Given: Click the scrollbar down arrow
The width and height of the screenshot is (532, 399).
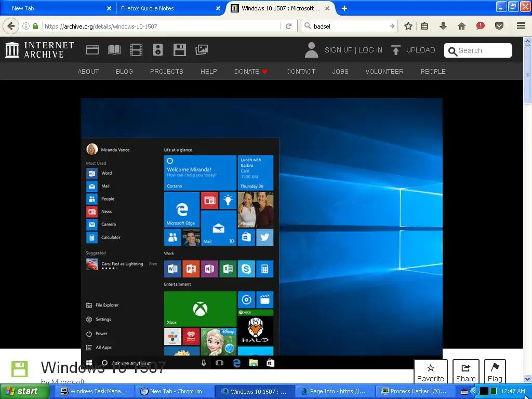Looking at the screenshot, I should 527,379.
